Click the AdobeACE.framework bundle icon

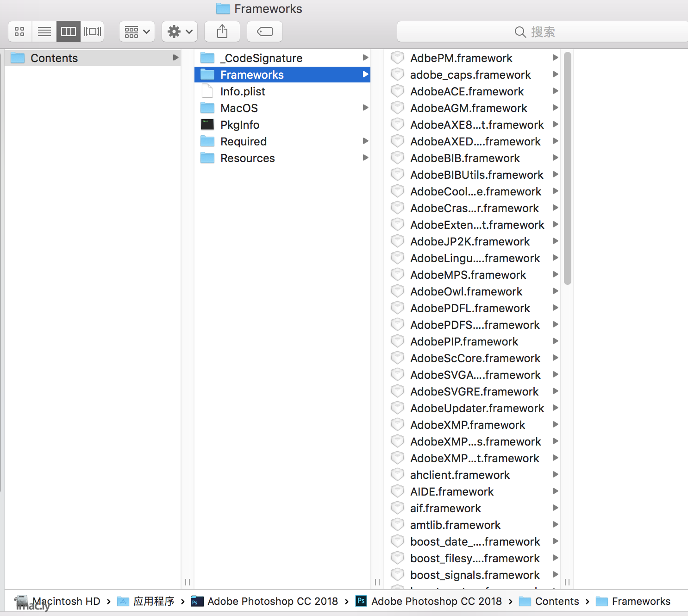[x=397, y=91]
